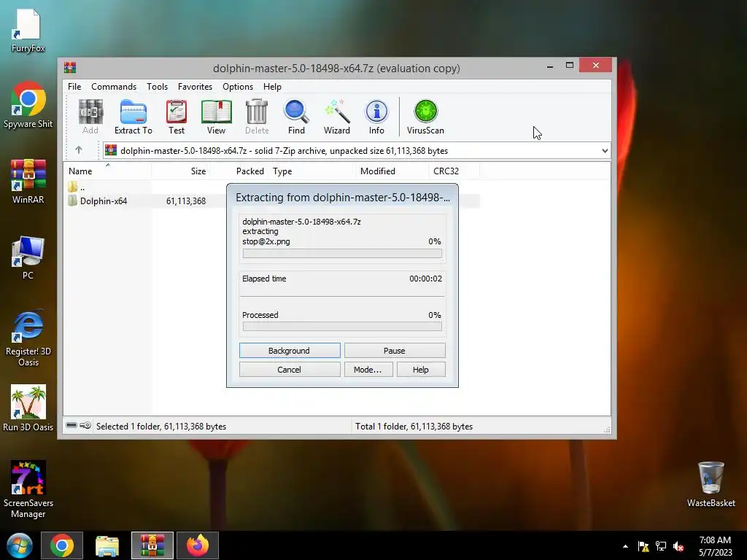
Task: Open the File menu
Action: click(74, 87)
